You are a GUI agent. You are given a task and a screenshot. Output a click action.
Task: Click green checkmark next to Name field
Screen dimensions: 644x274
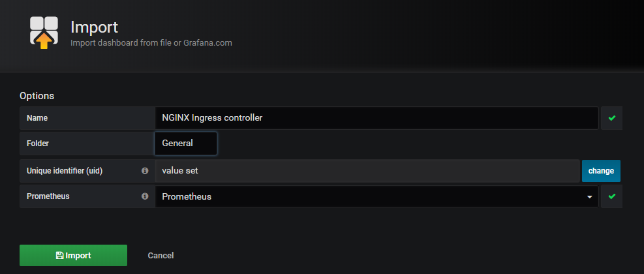tap(611, 118)
